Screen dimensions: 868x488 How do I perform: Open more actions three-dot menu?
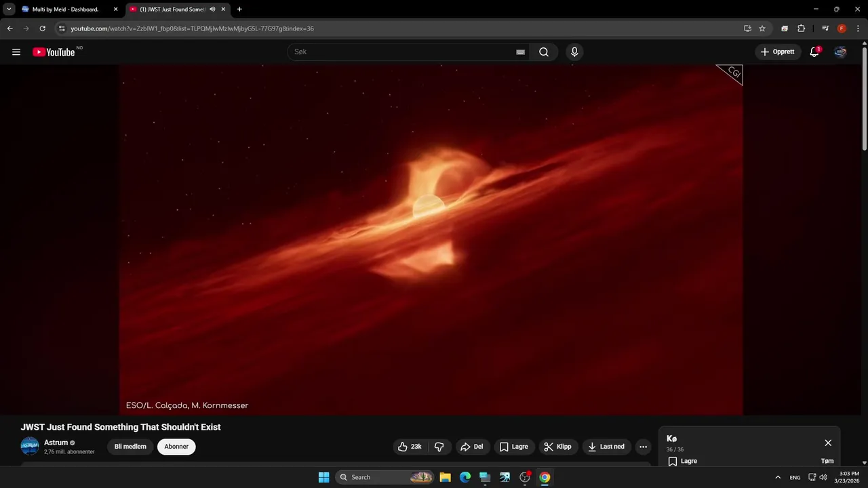click(x=643, y=447)
